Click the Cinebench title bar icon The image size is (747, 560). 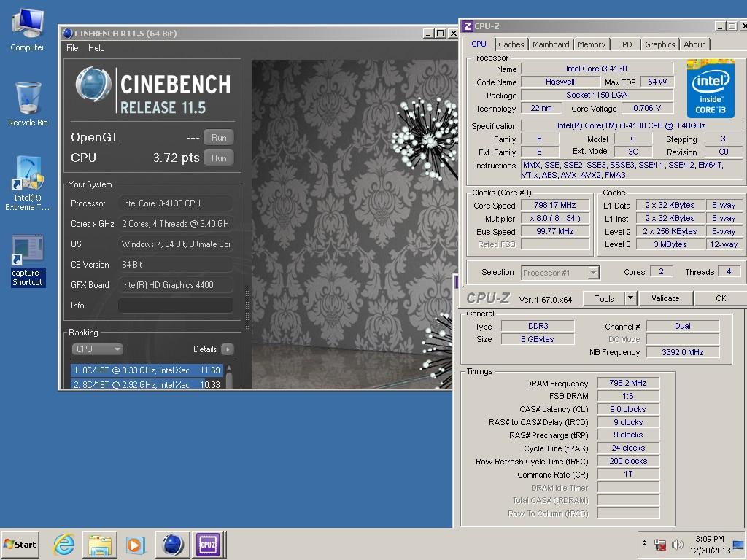[x=68, y=34]
